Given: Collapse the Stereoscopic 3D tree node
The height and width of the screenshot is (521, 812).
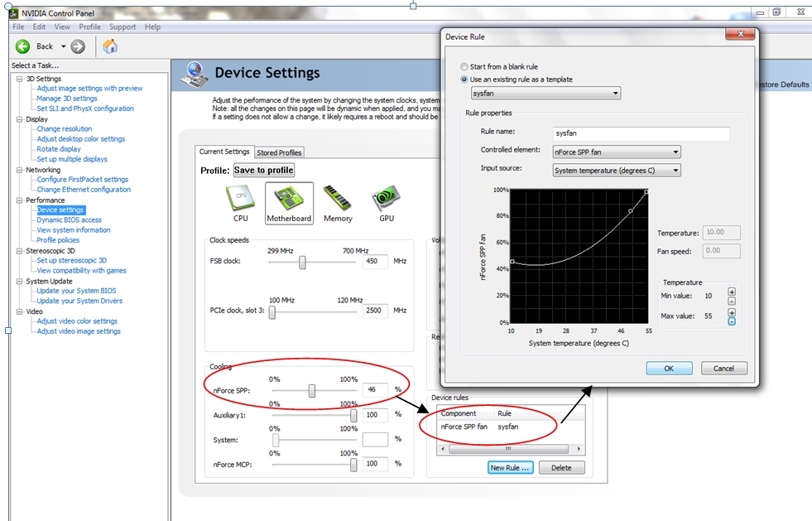Looking at the screenshot, I should pos(20,251).
